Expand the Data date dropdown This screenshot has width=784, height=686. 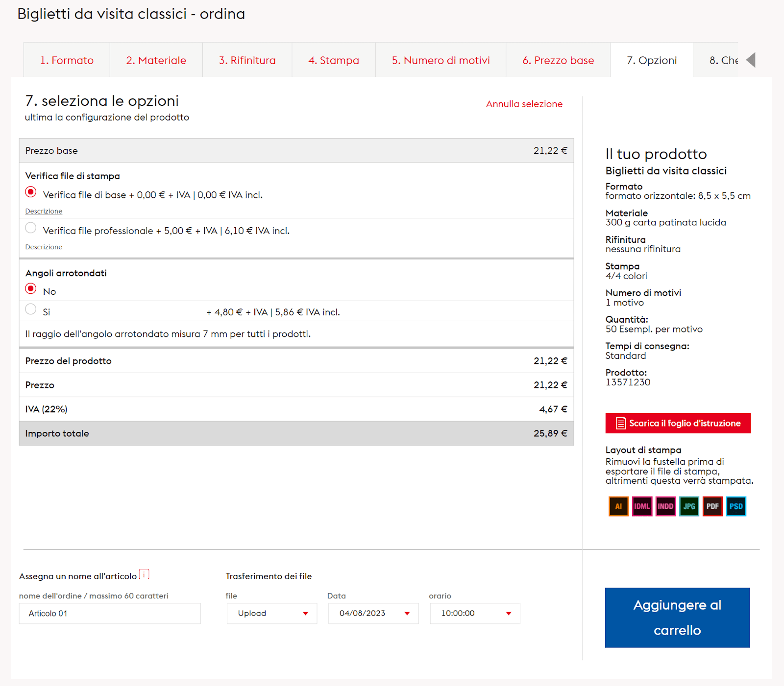click(x=373, y=614)
